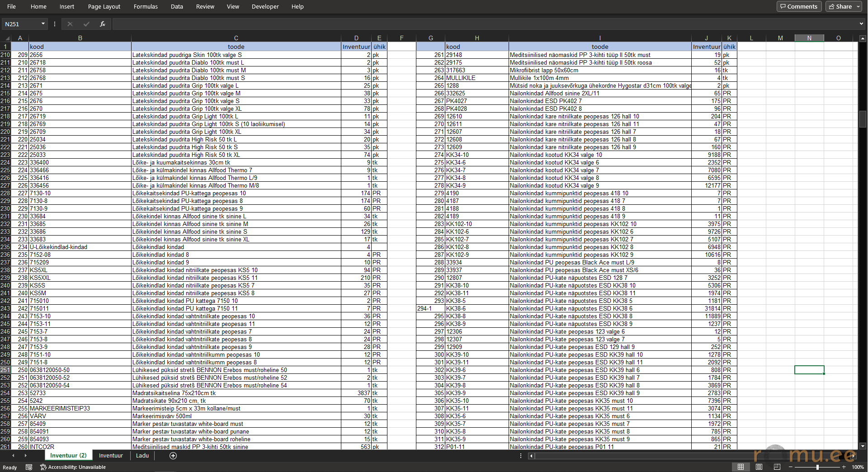Click the previous sheet navigation arrow

click(13, 456)
